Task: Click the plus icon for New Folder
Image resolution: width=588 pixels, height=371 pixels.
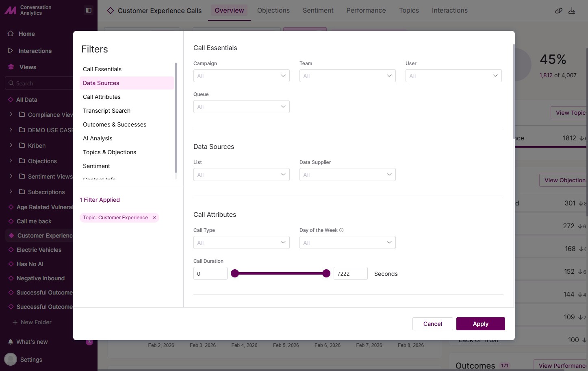Action: click(x=15, y=322)
